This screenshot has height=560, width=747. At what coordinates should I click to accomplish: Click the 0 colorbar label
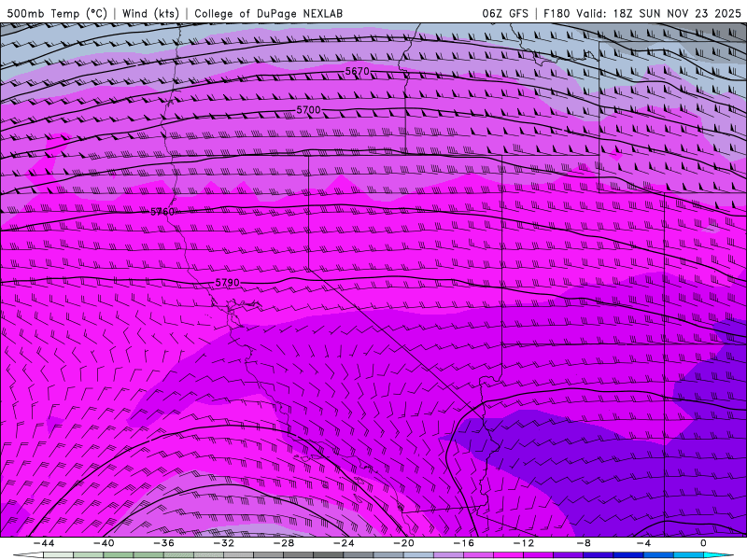tap(703, 543)
